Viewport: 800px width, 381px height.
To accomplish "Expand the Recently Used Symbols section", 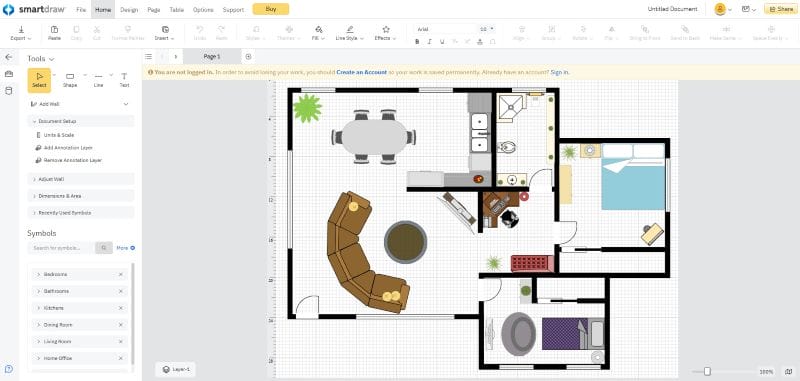I will 81,213.
